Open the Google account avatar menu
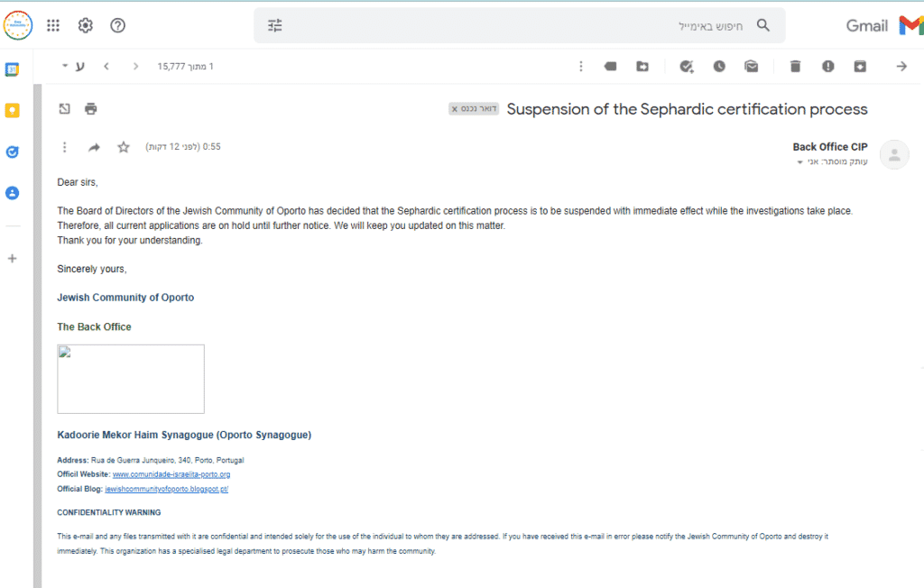The width and height of the screenshot is (924, 588). pos(18,25)
